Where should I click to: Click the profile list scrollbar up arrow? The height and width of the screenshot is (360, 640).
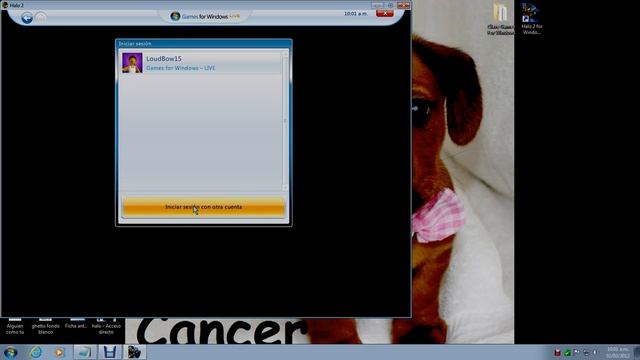point(285,54)
